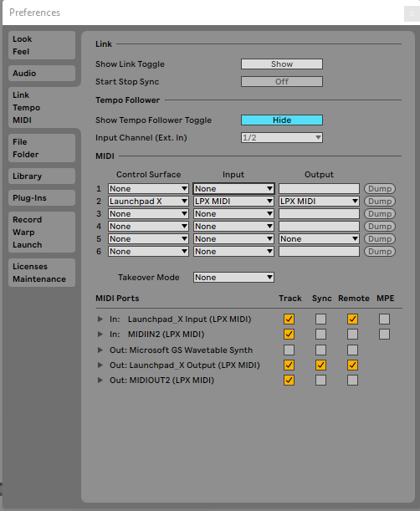Enable MPE for Launchpad_X Input
Viewport: 420px width, 511px height.
click(385, 319)
